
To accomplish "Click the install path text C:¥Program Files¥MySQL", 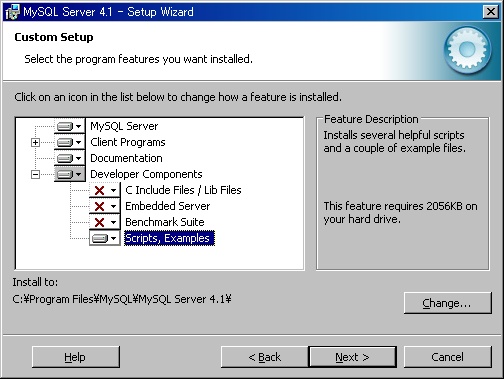I will (x=122, y=299).
